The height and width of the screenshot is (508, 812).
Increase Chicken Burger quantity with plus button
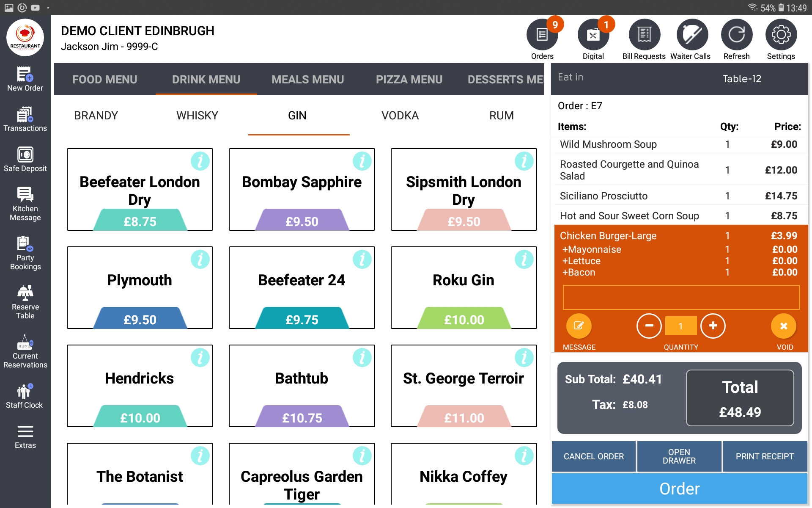[x=713, y=326]
